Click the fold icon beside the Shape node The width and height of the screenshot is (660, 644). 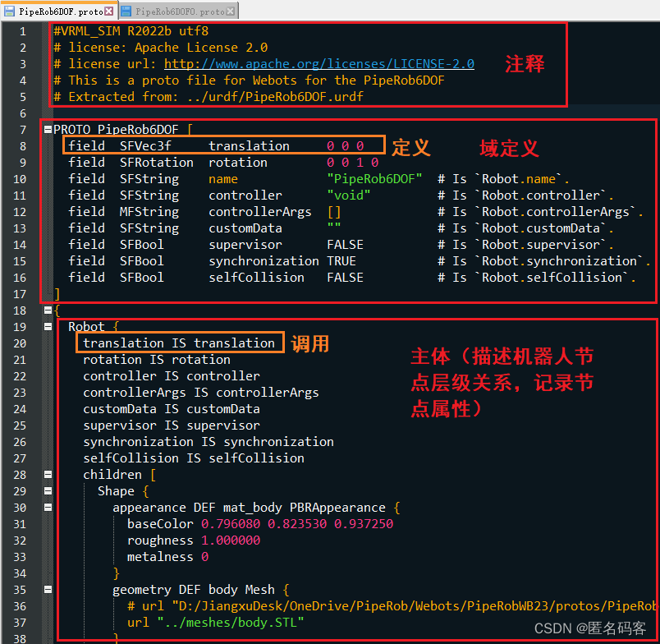point(48,490)
